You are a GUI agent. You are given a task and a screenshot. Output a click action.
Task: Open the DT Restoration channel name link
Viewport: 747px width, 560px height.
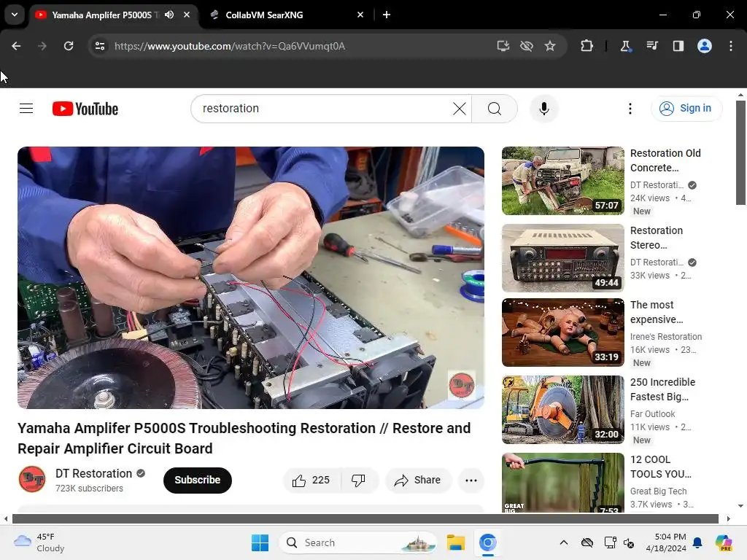pos(93,473)
